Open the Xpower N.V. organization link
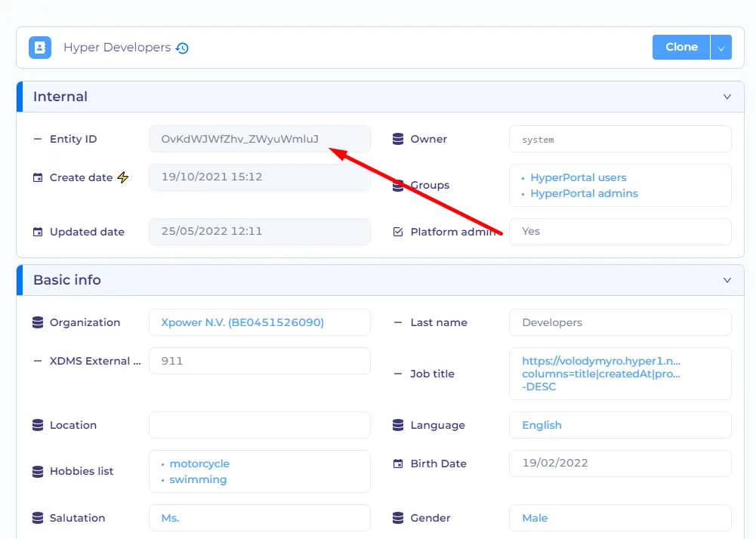Screen dimensions: 756x539 242,322
